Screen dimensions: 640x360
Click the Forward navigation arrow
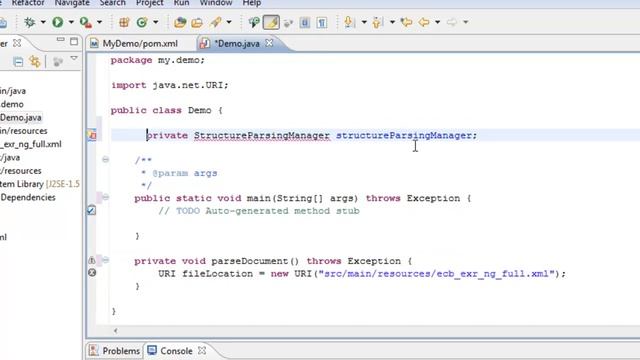tap(452, 22)
